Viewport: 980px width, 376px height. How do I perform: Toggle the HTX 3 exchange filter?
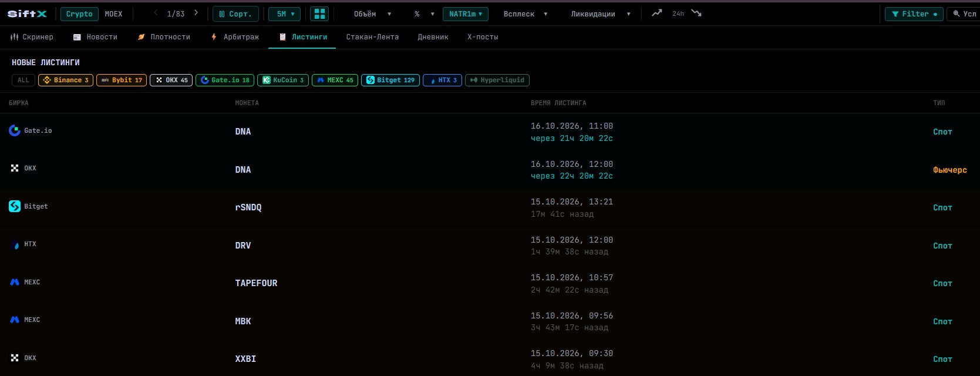[443, 80]
